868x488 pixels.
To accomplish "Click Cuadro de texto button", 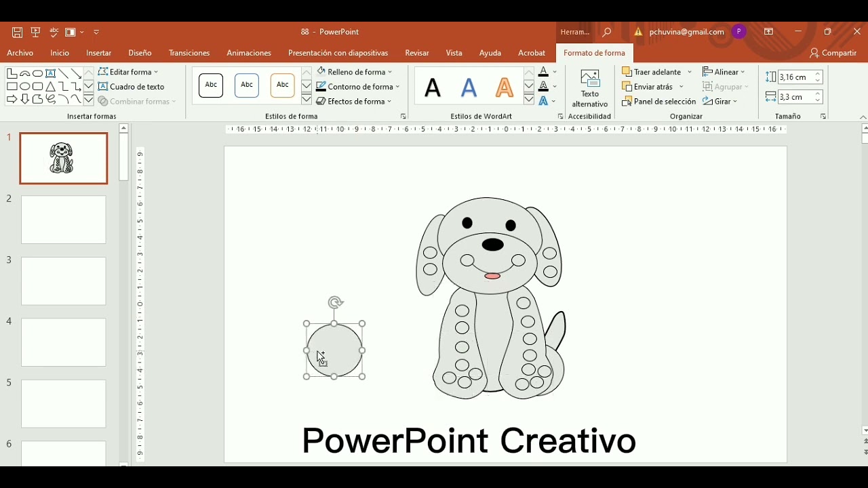I will (132, 87).
